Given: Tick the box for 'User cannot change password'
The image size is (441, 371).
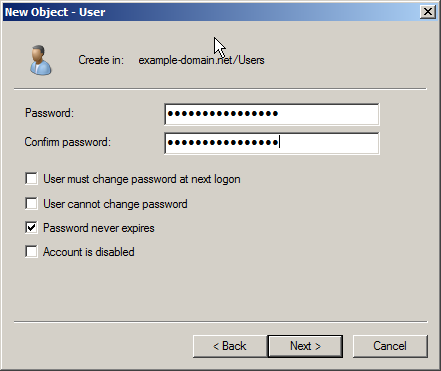Looking at the screenshot, I should (31, 203).
